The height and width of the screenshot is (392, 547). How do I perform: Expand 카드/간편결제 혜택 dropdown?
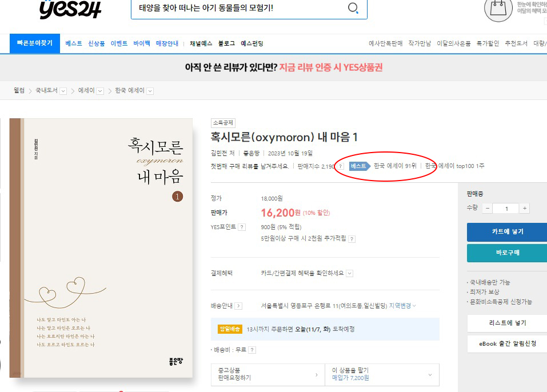point(350,273)
